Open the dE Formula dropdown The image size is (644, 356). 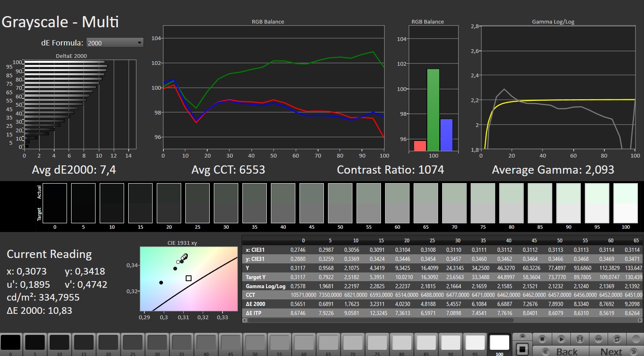point(115,43)
